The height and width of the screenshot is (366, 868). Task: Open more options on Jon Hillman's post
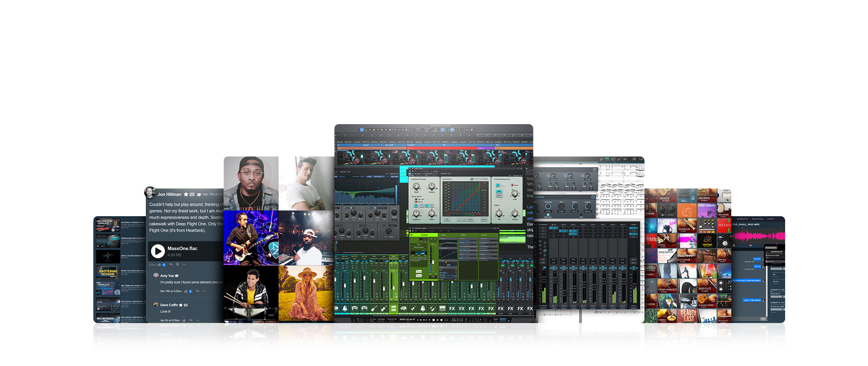tap(184, 264)
